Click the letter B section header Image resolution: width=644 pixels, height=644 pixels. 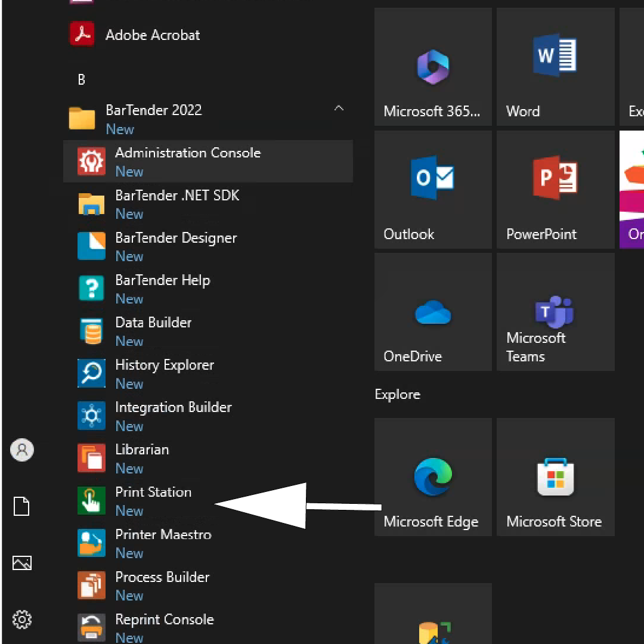click(81, 79)
